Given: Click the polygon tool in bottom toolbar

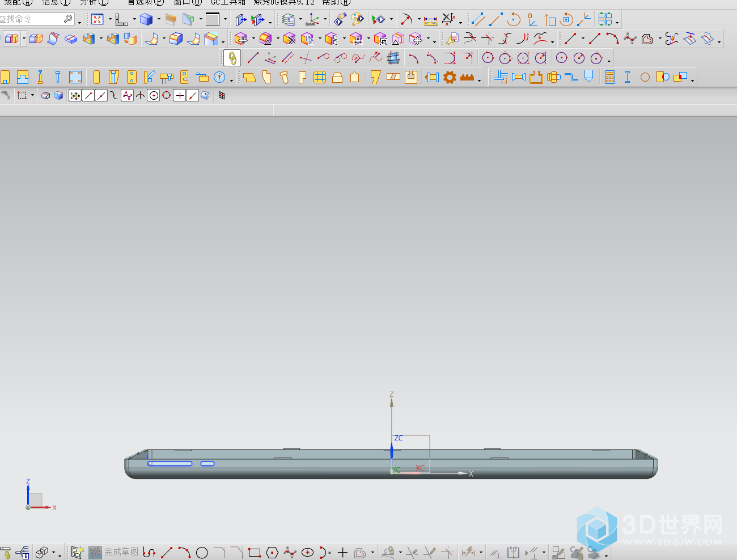Looking at the screenshot, I should 272,553.
